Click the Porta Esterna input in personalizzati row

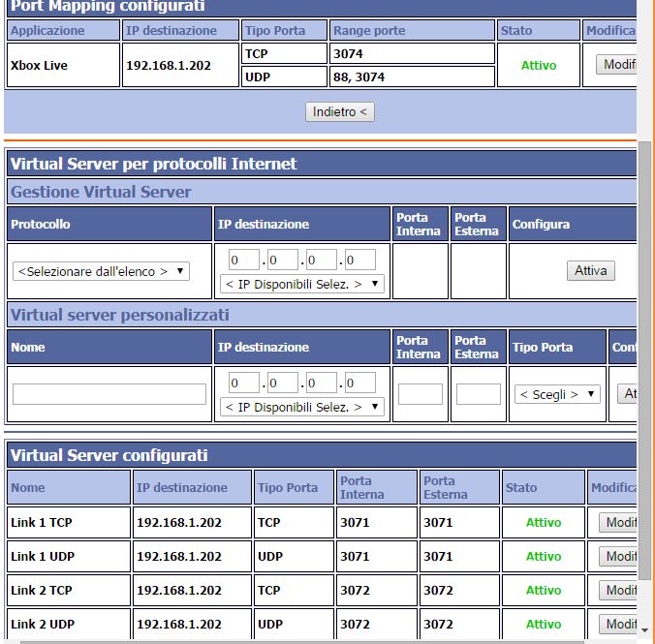[478, 394]
